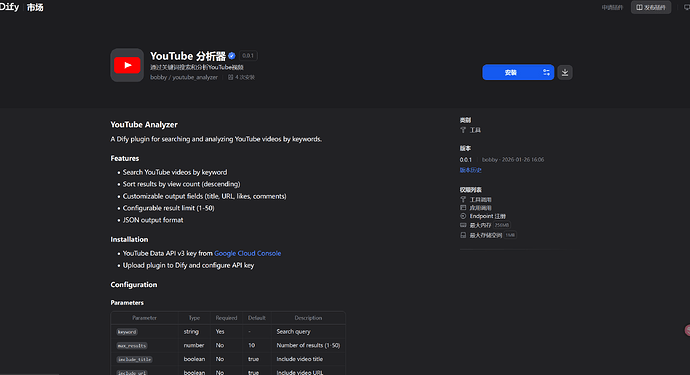The width and height of the screenshot is (690, 375).
Task: Click the YouTube Analyzer heading
Action: 144,125
